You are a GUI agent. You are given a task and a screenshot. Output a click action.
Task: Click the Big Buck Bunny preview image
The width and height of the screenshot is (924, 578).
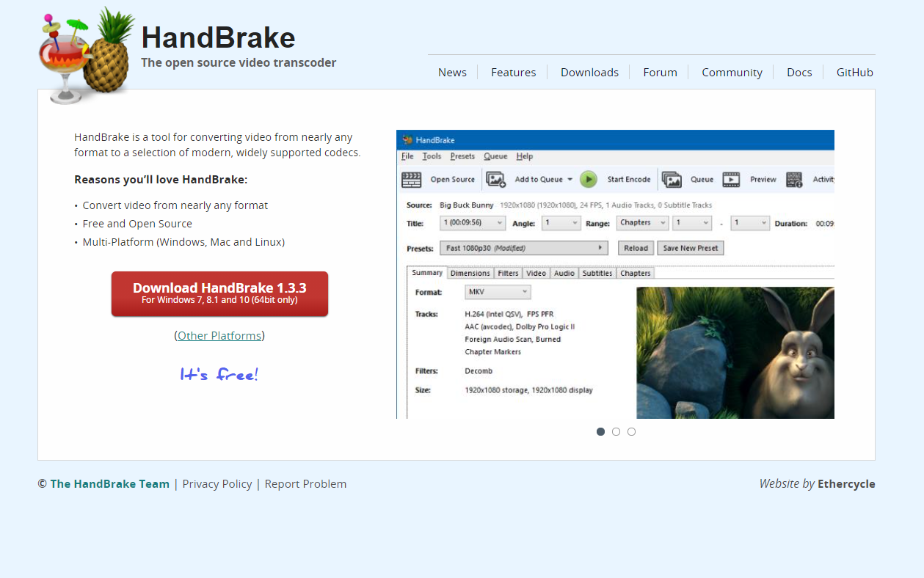coord(735,353)
